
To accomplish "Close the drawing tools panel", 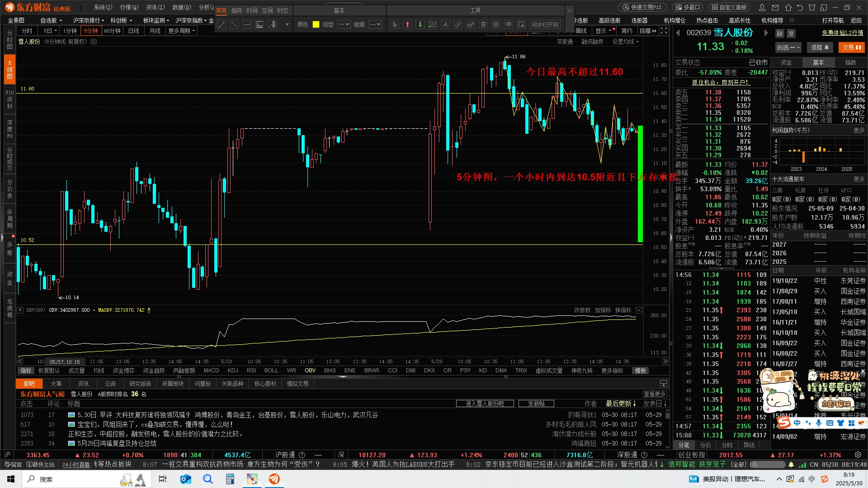I will pos(570,10).
